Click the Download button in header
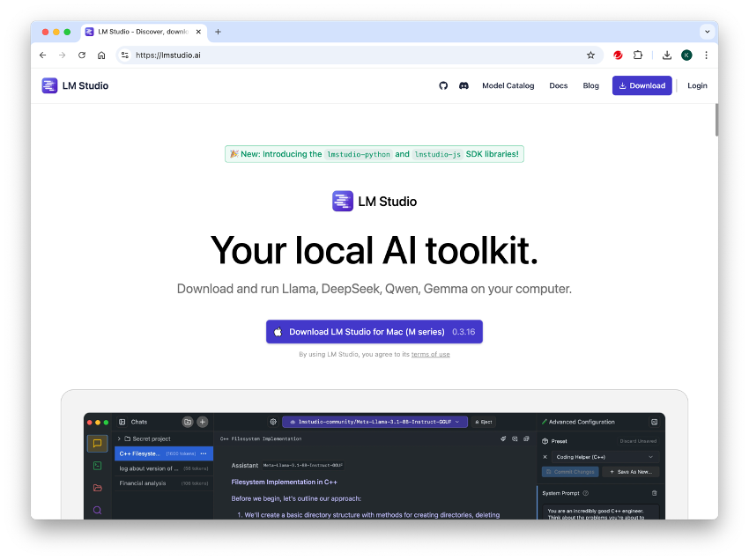Screen dimensions: 749x560 tap(642, 86)
